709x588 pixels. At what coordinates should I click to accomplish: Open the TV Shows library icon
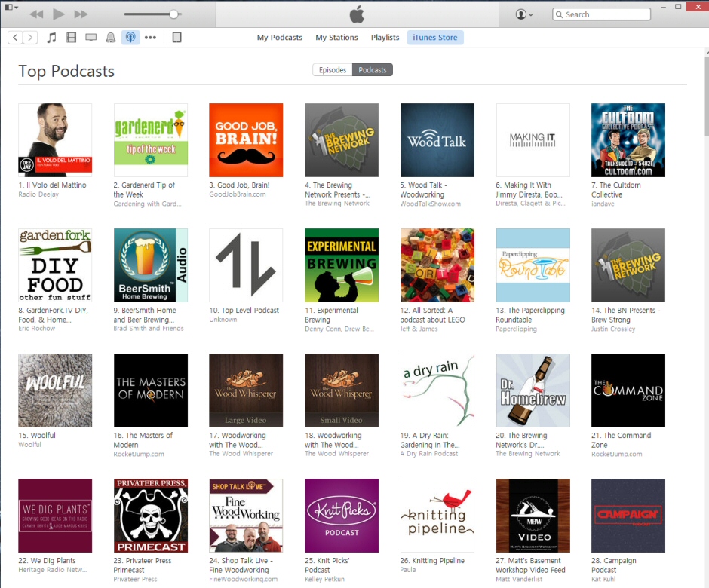91,38
